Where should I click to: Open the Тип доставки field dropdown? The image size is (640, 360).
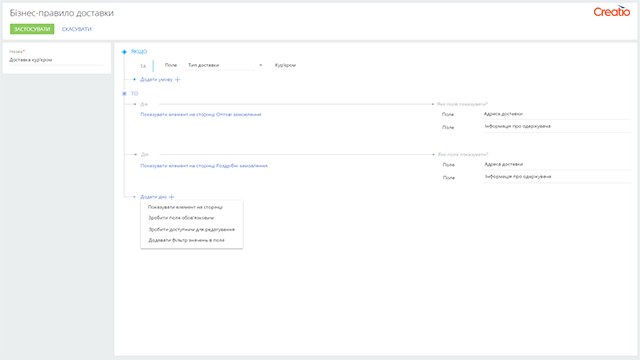point(220,65)
